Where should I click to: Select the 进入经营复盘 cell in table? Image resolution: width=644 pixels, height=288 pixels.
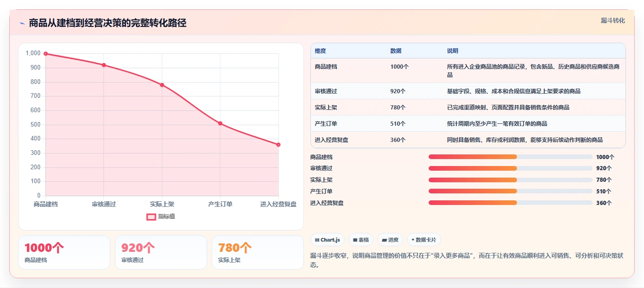[x=332, y=140]
